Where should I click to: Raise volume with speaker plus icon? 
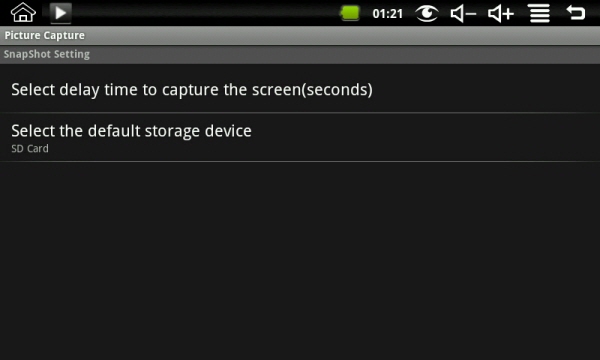tap(501, 14)
